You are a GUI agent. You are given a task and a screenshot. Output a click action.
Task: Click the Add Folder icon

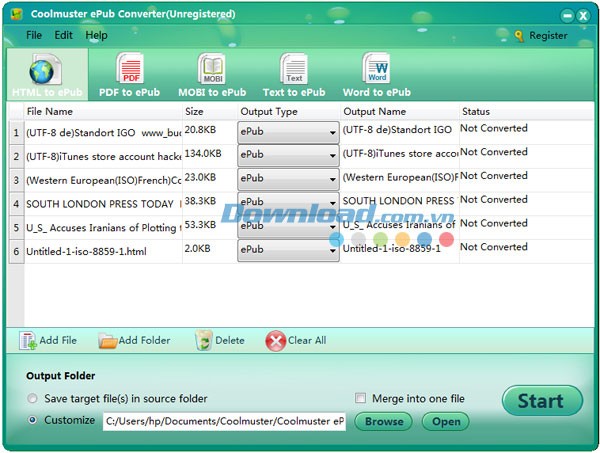[108, 341]
